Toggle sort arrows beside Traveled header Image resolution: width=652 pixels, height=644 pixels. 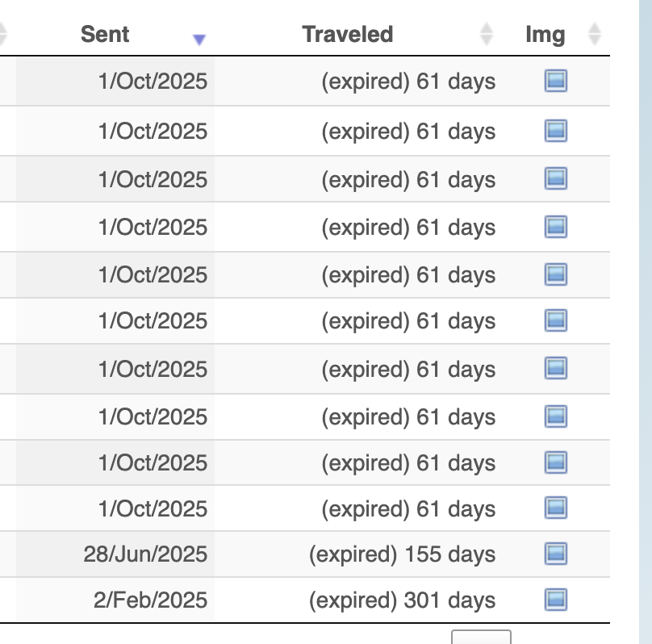pos(486,34)
